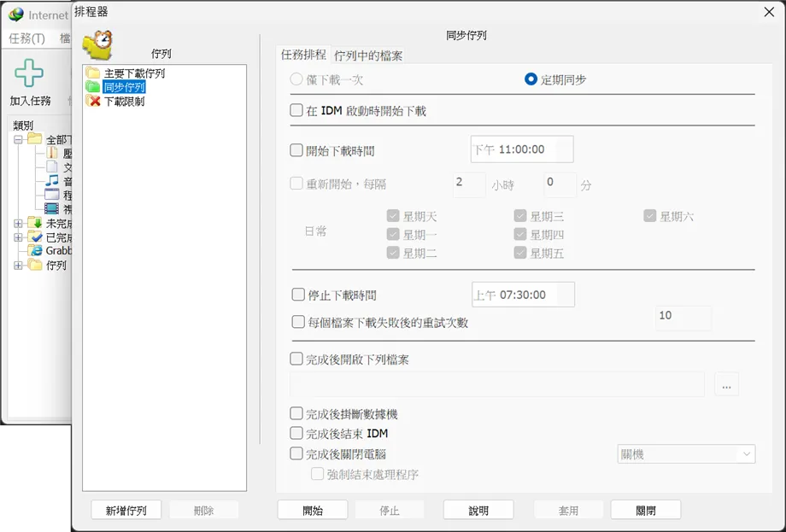
Task: Click the file path field under 完成後開啟下列檔案
Action: coord(496,385)
